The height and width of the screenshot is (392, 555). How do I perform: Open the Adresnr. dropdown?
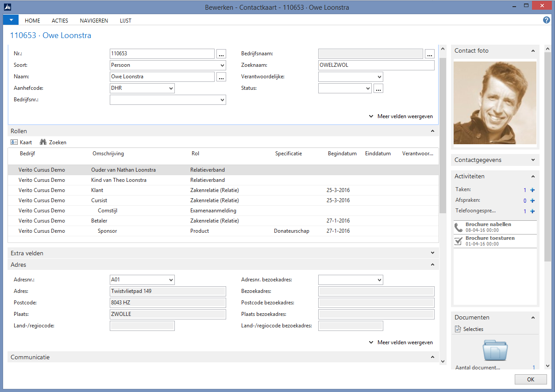[171, 280]
